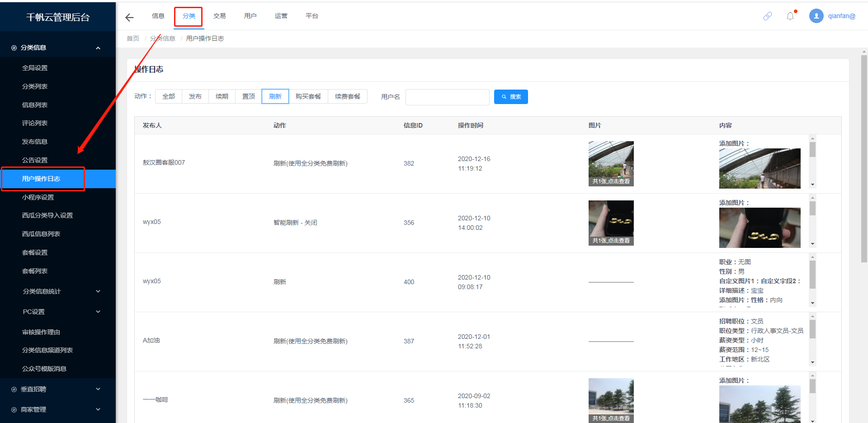The image size is (868, 423).
Task: Click ring image in info 356 content cell
Action: [x=760, y=228]
